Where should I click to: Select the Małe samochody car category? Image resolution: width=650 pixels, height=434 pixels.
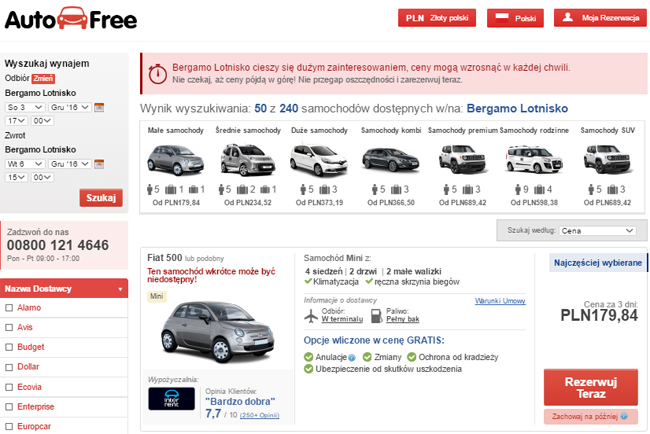coord(176,158)
